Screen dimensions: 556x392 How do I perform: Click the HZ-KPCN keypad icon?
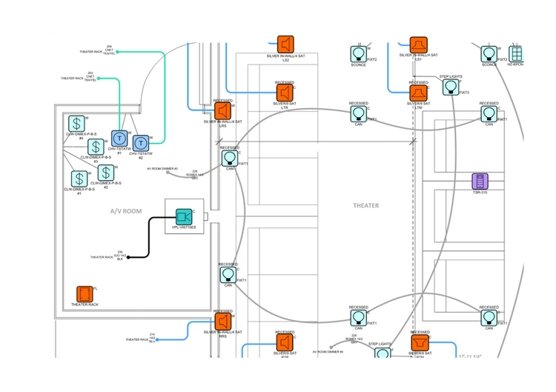tap(516, 54)
